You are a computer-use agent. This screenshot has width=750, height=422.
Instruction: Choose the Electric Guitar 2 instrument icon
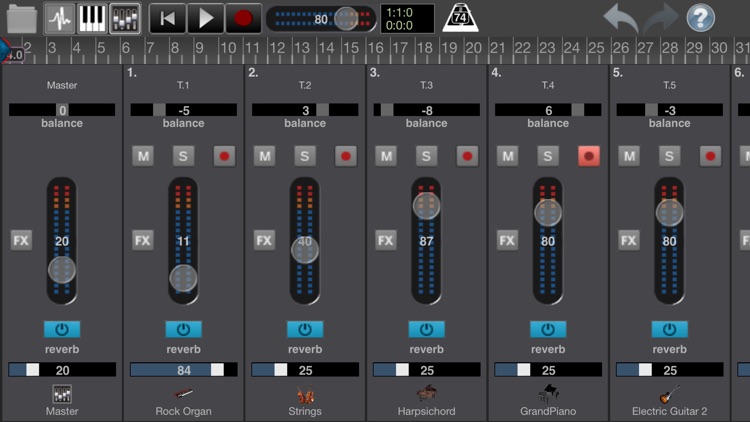(670, 394)
